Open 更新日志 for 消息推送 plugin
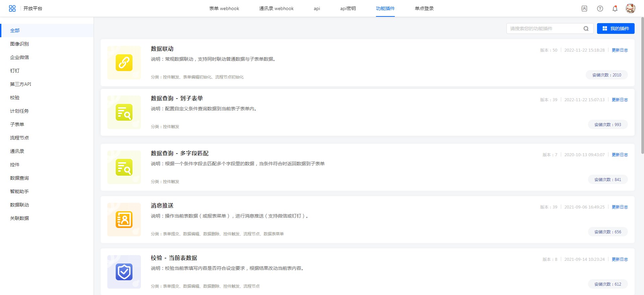 coord(620,207)
